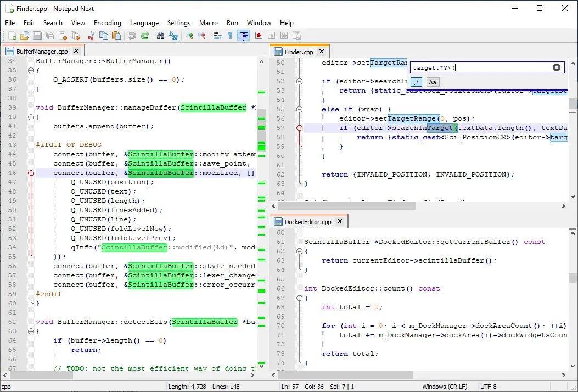Collapse the red fold marker at line 46

pyautogui.click(x=31, y=173)
